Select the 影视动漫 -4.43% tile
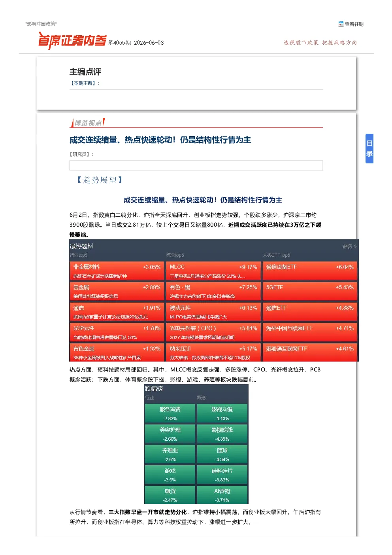The width and height of the screenshot is (392, 555). pyautogui.click(x=222, y=413)
